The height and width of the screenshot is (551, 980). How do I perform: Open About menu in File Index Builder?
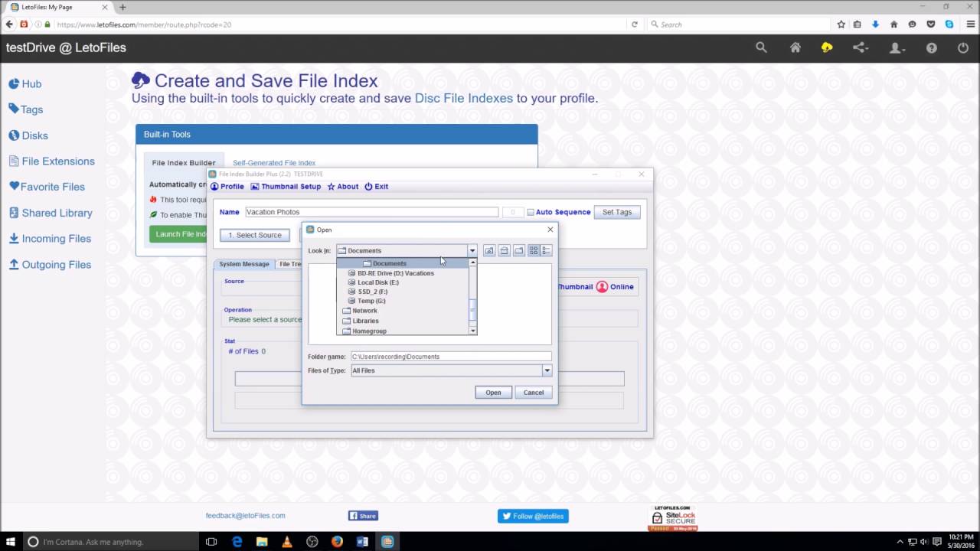tap(343, 187)
